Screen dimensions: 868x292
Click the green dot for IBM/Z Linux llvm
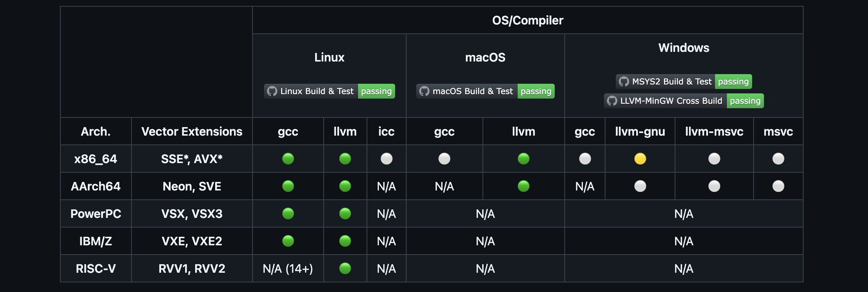pyautogui.click(x=345, y=241)
